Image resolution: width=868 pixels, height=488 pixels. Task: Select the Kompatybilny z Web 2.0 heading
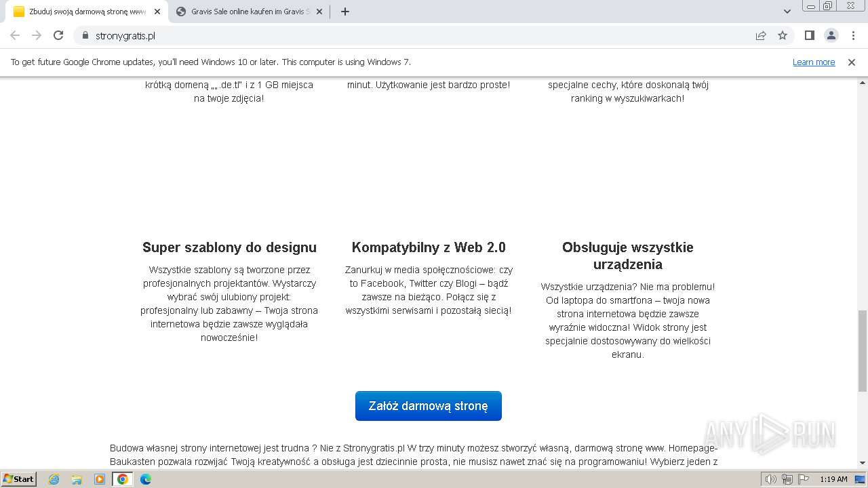(429, 247)
